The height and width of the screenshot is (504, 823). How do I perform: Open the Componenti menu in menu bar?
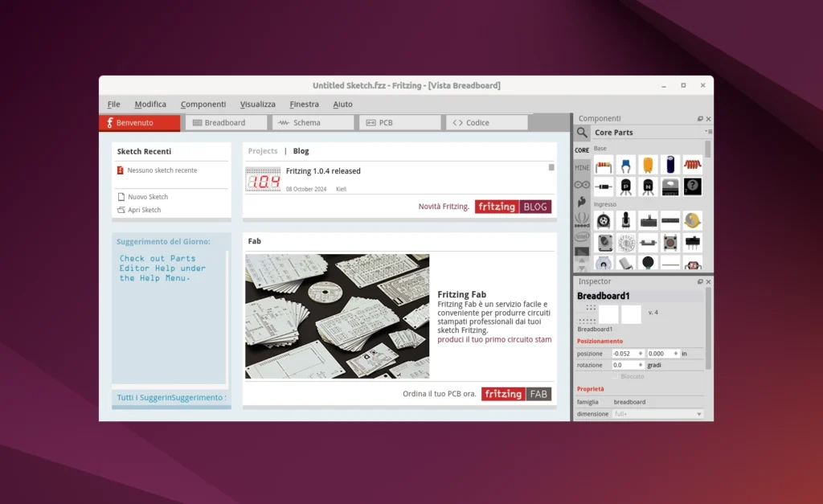[203, 104]
